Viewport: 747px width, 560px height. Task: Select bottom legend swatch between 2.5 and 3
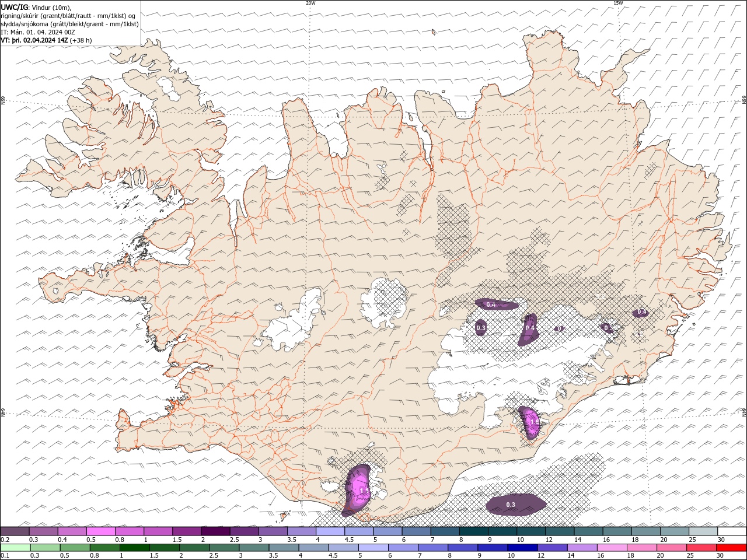(x=224, y=548)
